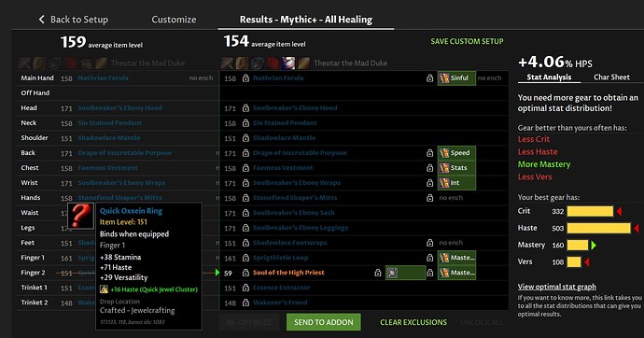Click the Sinful enchant icon on Nathrian Ferula
The width and height of the screenshot is (644, 338).
(444, 78)
